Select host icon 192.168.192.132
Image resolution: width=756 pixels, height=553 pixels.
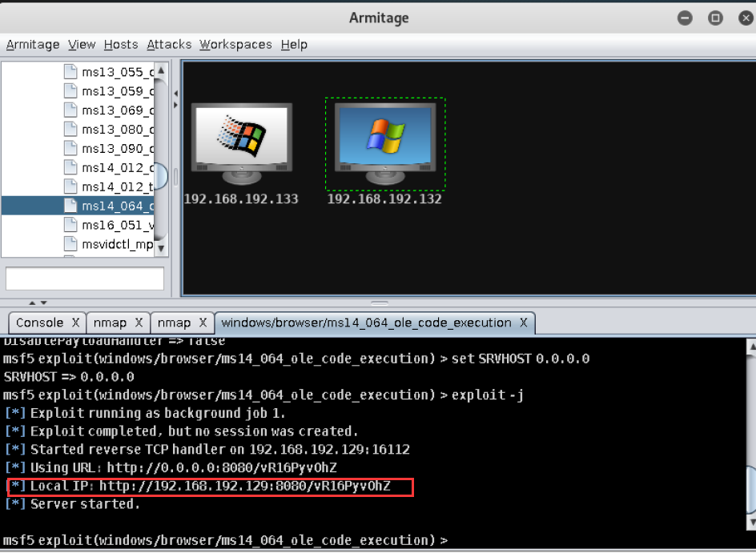pos(385,144)
